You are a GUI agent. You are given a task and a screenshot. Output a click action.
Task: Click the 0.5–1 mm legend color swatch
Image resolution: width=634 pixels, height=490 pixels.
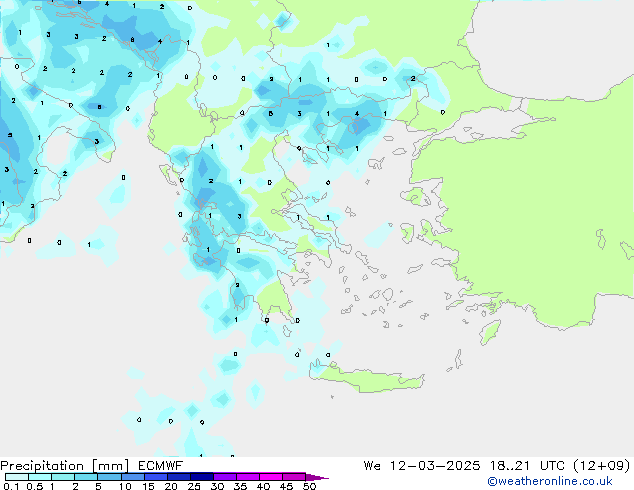(40, 477)
